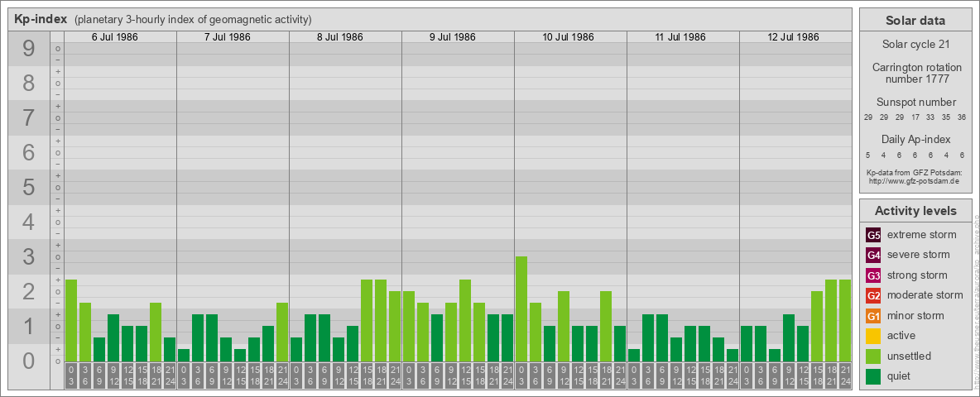Click the 'Sunspot number' label
This screenshot has height=397, width=980.
[915, 103]
